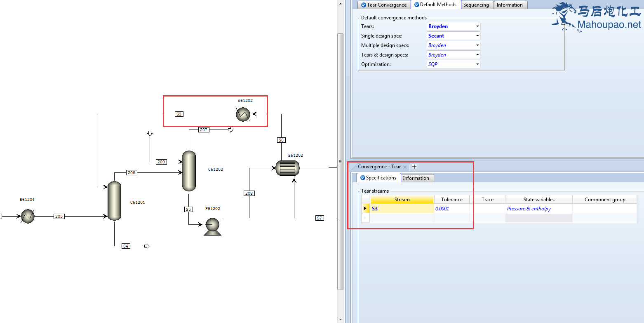The width and height of the screenshot is (644, 323).
Task: Click the Trace column header
Action: [487, 200]
